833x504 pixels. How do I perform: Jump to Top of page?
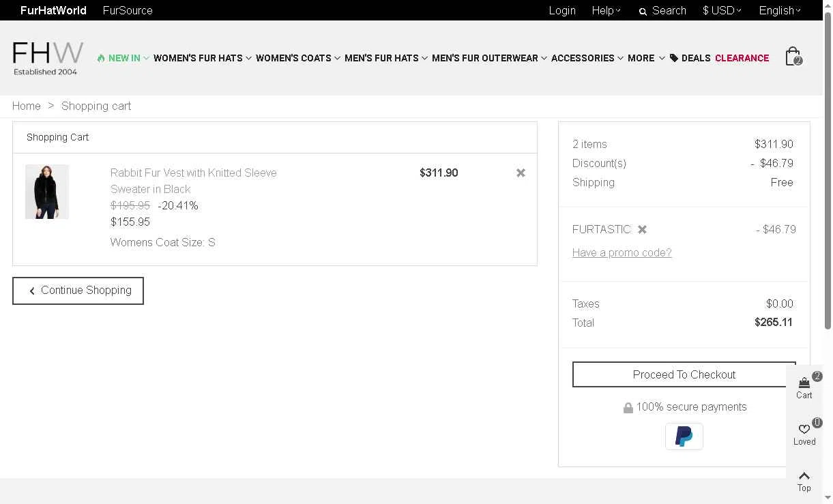[x=804, y=481]
